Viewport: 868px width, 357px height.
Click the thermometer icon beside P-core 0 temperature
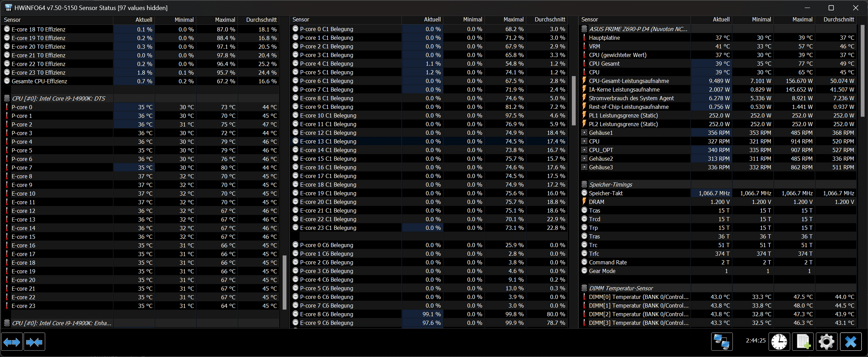click(7, 107)
